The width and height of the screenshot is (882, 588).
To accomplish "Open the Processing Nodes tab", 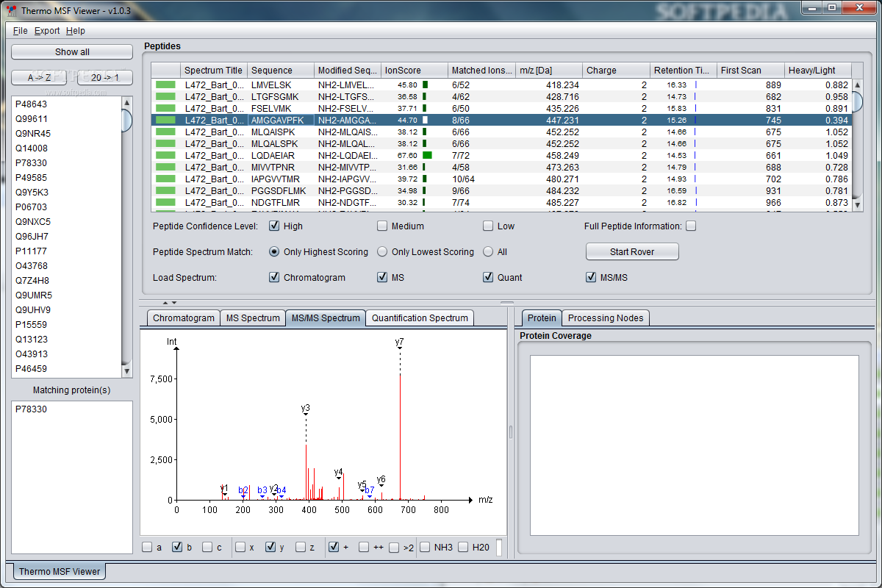I will click(x=606, y=318).
